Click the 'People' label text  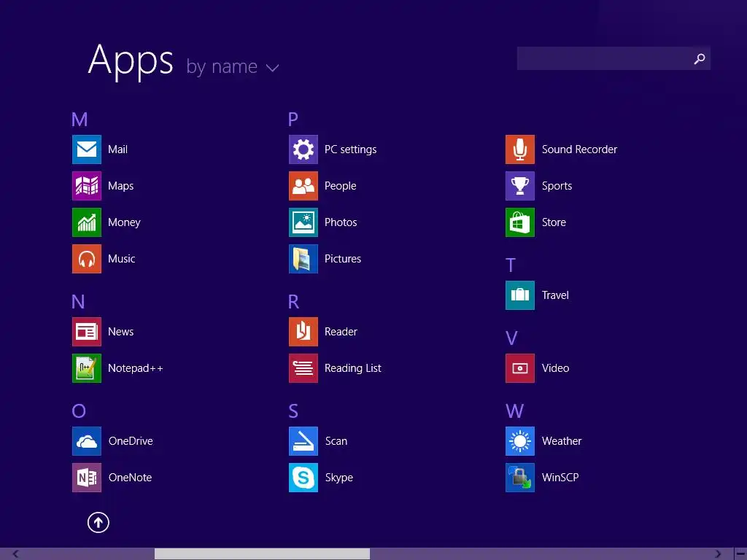click(340, 186)
